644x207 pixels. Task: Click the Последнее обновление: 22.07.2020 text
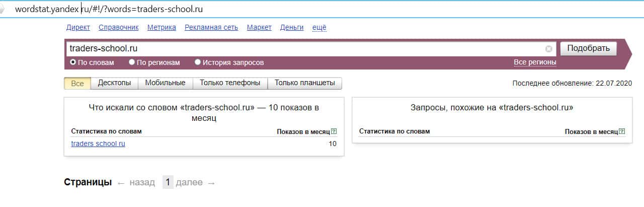point(572,83)
